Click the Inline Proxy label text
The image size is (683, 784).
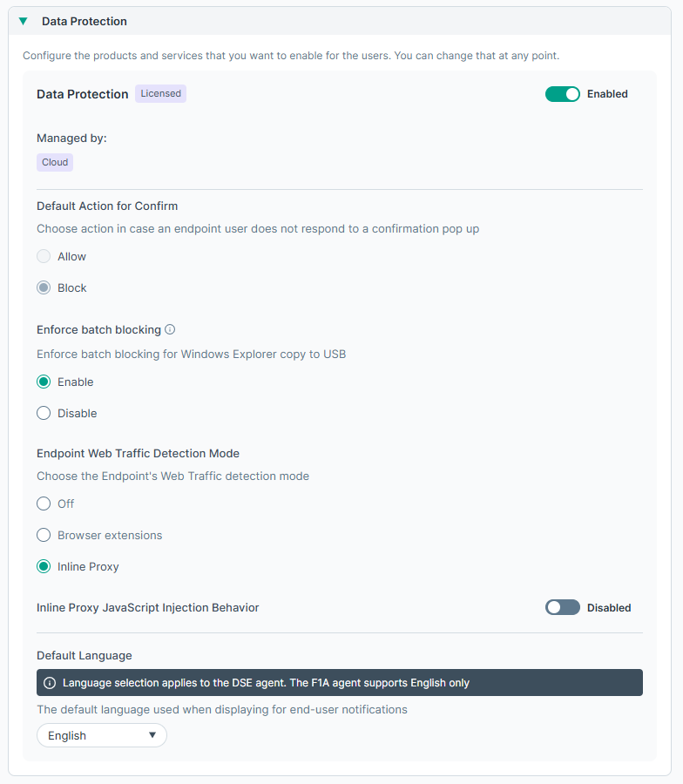(88, 567)
